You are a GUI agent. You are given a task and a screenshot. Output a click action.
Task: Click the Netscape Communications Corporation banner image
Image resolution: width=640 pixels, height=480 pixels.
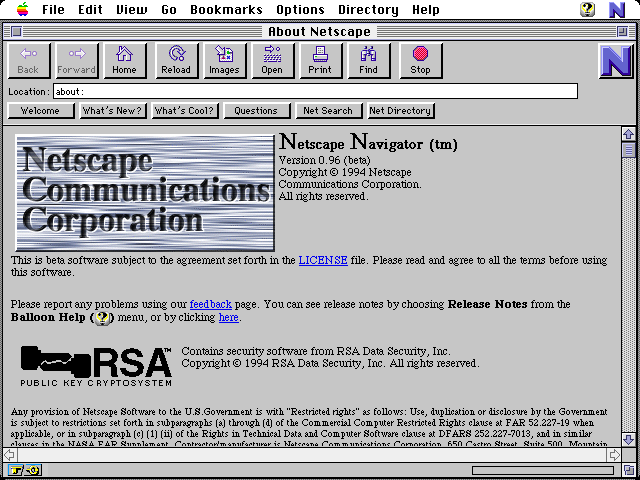[145, 192]
